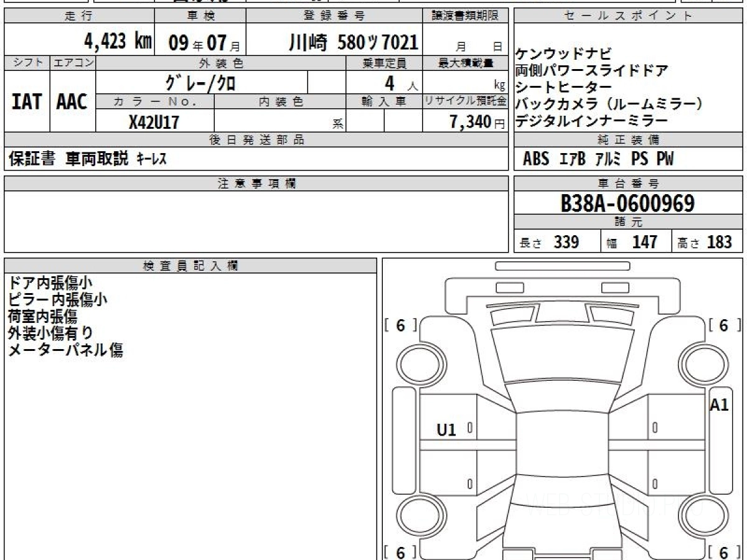Select registration plate 川崎 580ツ7021
The image size is (747, 560).
[353, 42]
